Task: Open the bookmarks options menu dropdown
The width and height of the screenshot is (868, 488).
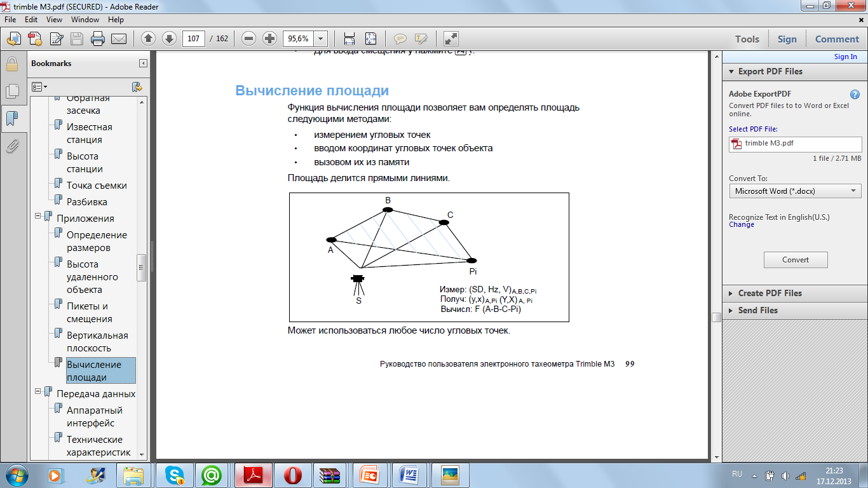Action: pyautogui.click(x=39, y=87)
